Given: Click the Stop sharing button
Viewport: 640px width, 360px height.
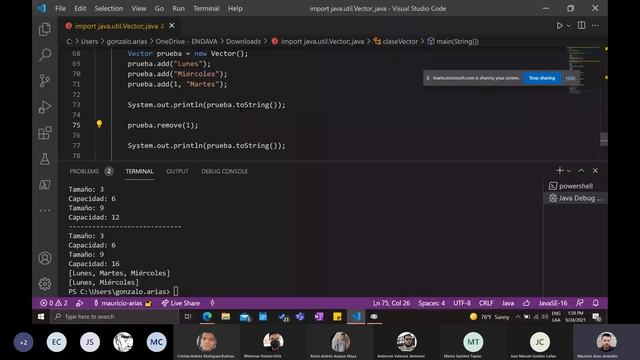Looking at the screenshot, I should (542, 78).
